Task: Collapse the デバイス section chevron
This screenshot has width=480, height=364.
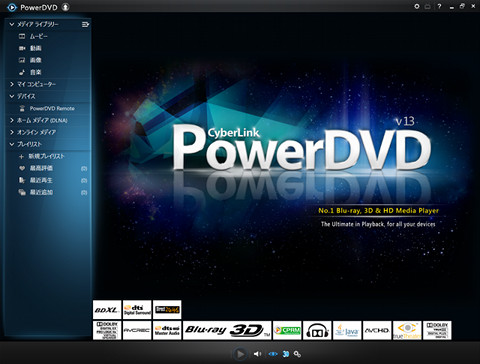Action: coord(12,96)
